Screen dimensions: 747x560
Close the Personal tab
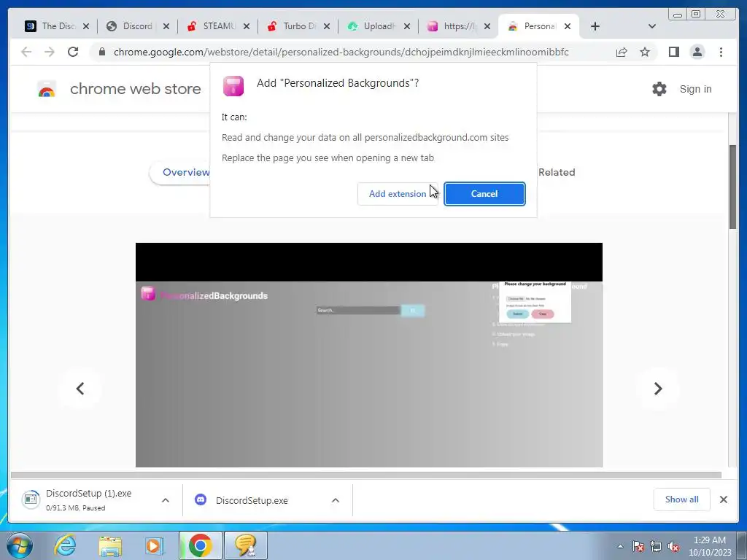point(568,27)
